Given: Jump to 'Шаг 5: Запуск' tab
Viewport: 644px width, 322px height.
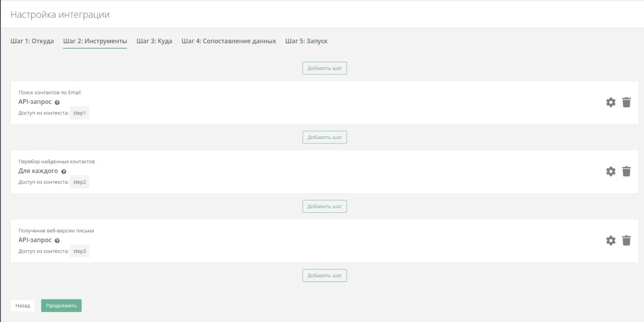Looking at the screenshot, I should point(306,41).
